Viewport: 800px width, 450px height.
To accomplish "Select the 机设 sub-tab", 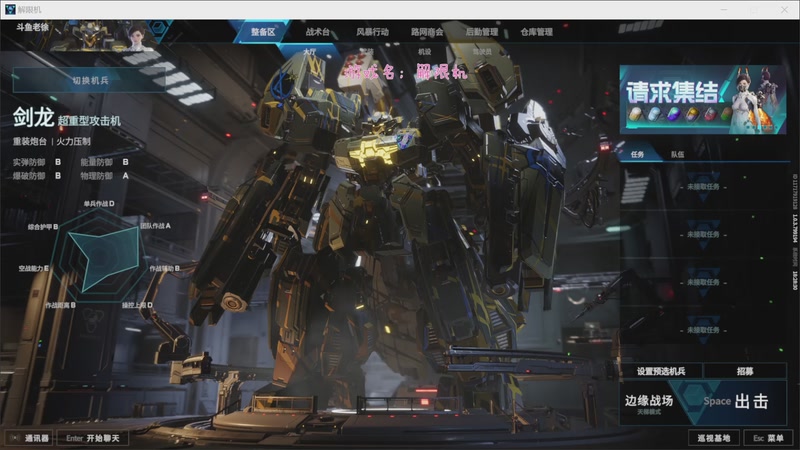I will tap(424, 52).
